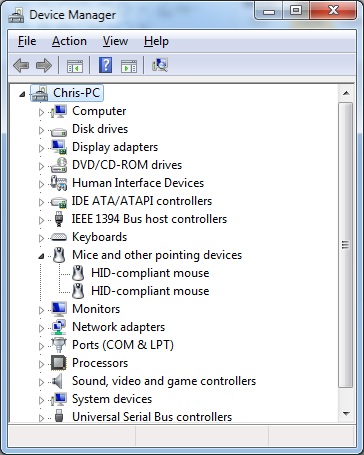The height and width of the screenshot is (455, 364).
Task: Click the blue Help question mark icon
Action: pos(105,65)
